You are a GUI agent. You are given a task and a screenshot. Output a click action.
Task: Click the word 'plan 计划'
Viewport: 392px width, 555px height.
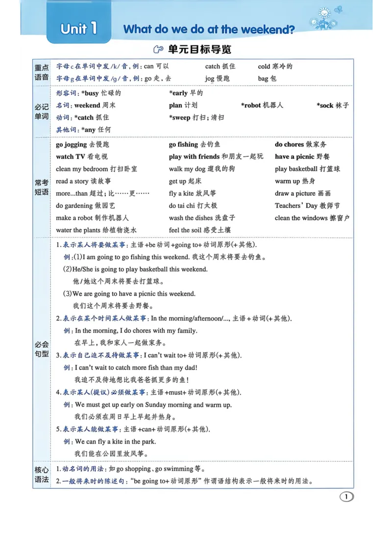183,105
